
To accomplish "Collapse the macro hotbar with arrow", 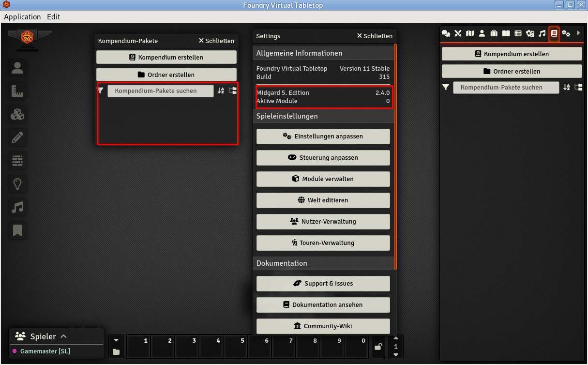I will pos(116,340).
